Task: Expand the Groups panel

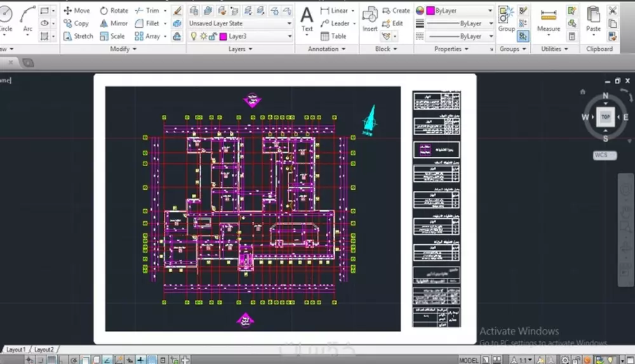Action: coord(512,49)
